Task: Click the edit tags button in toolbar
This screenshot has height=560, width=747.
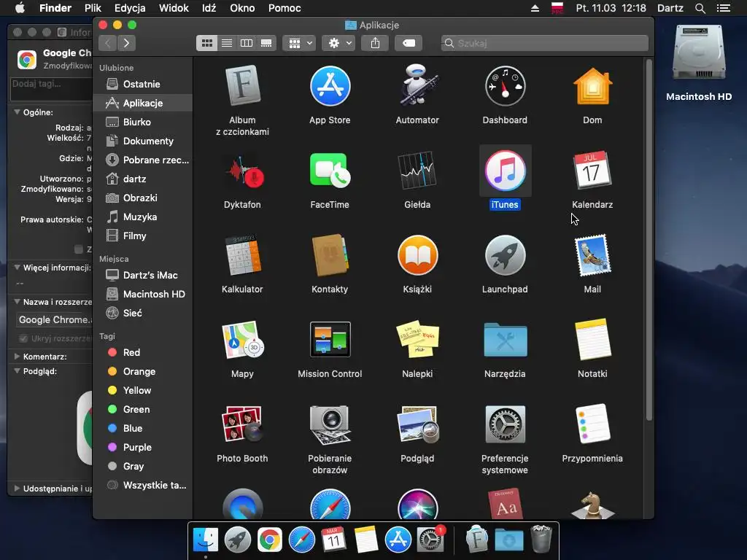Action: pyautogui.click(x=409, y=43)
